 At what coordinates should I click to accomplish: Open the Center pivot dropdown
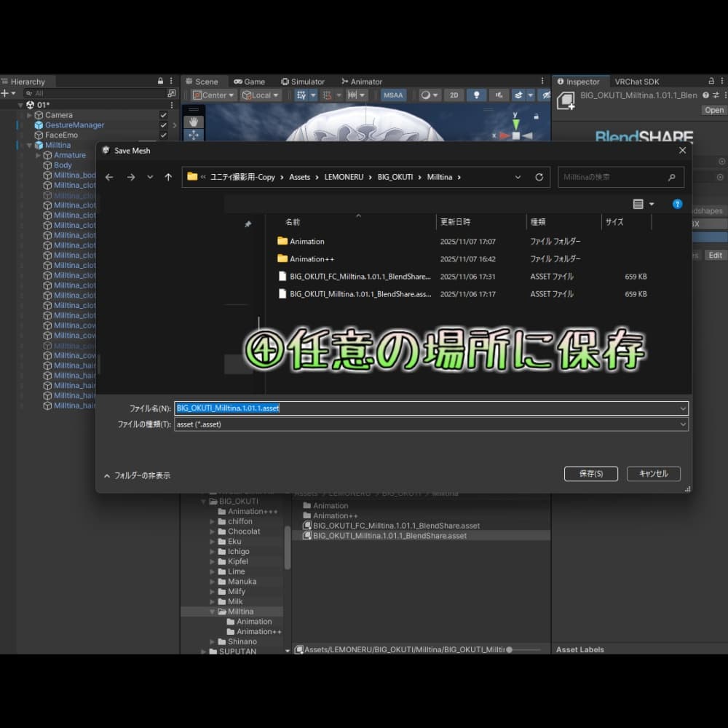(x=214, y=95)
